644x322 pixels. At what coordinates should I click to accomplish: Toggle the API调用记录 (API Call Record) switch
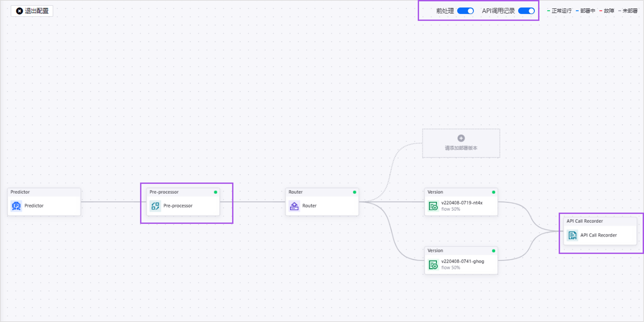click(527, 11)
